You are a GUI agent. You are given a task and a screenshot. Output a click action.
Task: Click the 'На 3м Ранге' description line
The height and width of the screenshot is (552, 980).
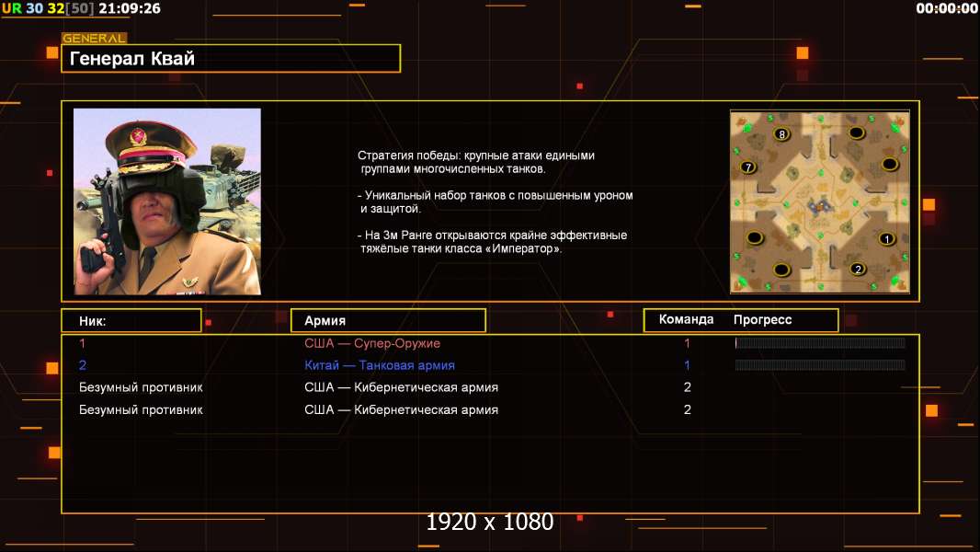pyautogui.click(x=492, y=242)
